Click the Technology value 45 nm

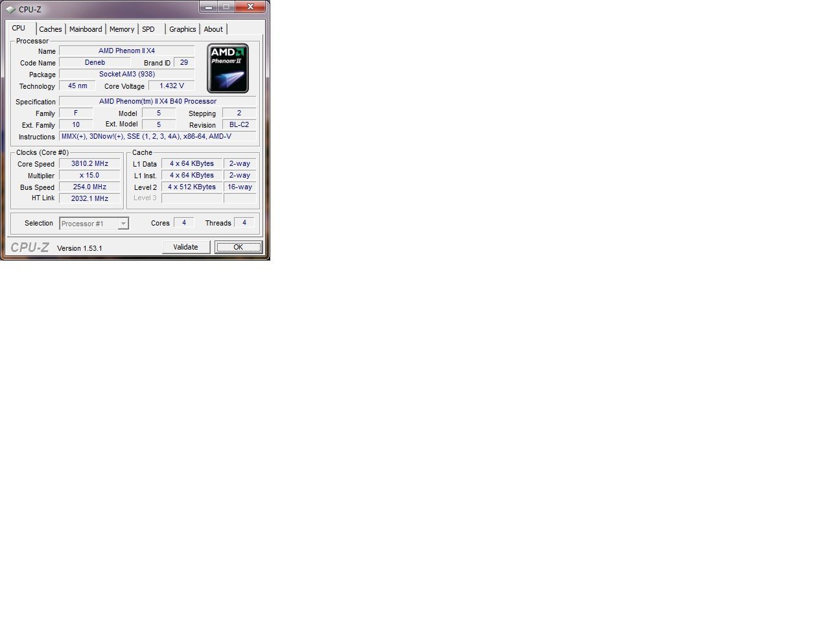[x=78, y=86]
